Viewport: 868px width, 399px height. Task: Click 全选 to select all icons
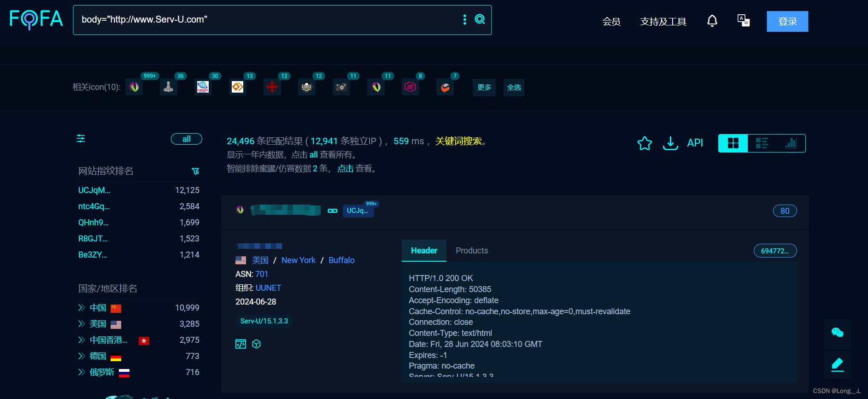[x=514, y=87]
